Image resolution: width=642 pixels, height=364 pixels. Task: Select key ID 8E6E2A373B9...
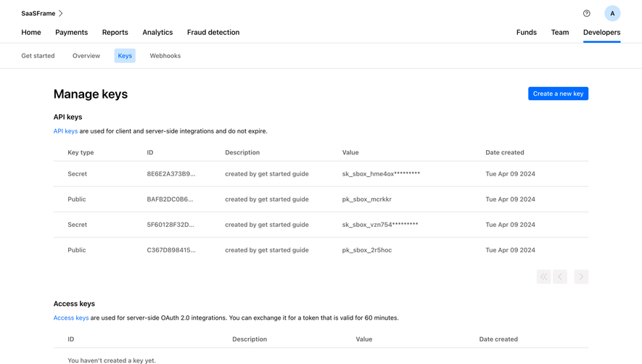(x=171, y=174)
